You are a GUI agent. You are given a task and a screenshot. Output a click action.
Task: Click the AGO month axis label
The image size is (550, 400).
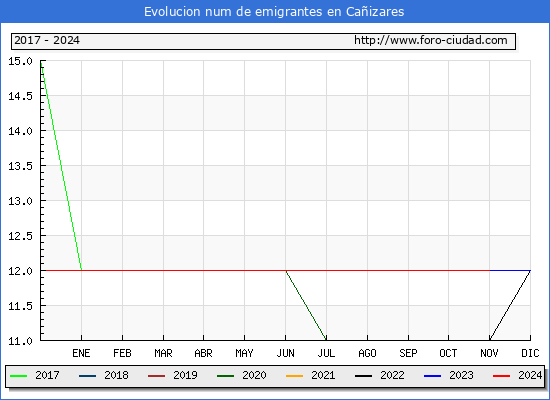[367, 353]
